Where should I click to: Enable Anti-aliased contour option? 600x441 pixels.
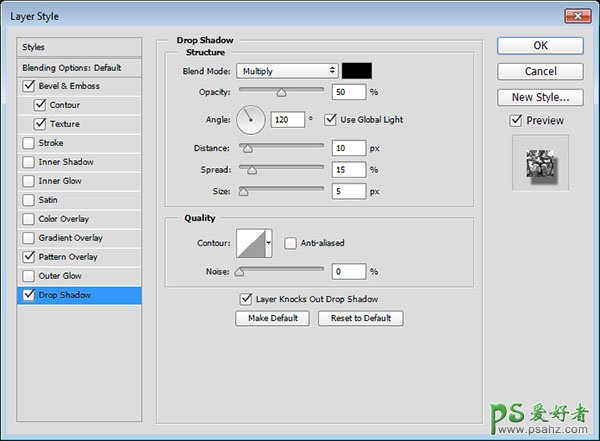291,243
